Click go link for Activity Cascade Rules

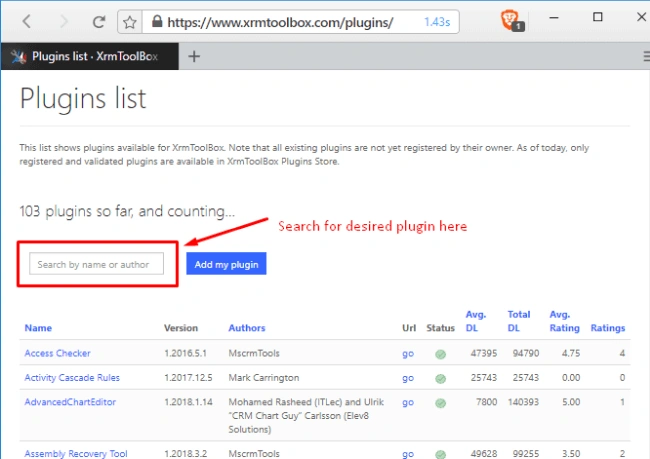tap(408, 378)
